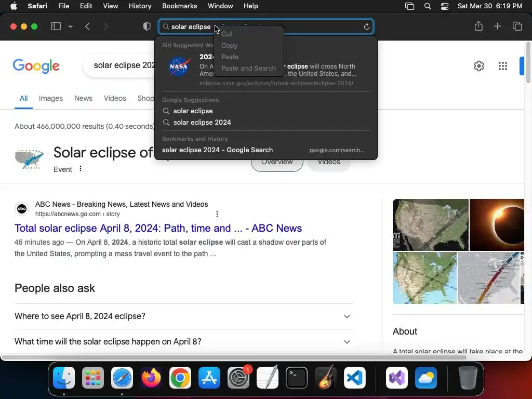
Task: Open the US eclipse path map image
Action: click(x=431, y=225)
